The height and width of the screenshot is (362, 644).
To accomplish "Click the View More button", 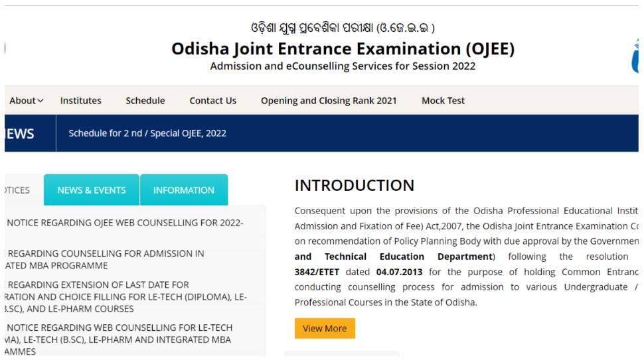I will tap(325, 328).
